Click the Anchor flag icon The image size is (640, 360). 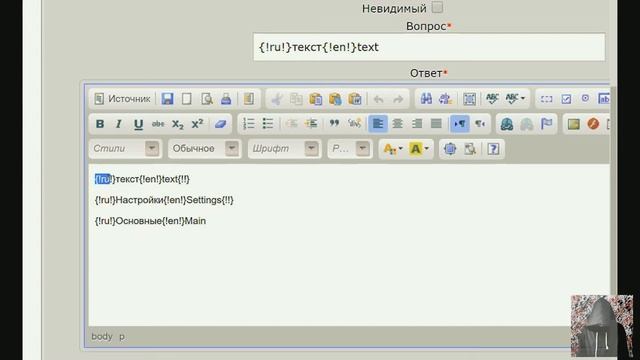pos(546,124)
